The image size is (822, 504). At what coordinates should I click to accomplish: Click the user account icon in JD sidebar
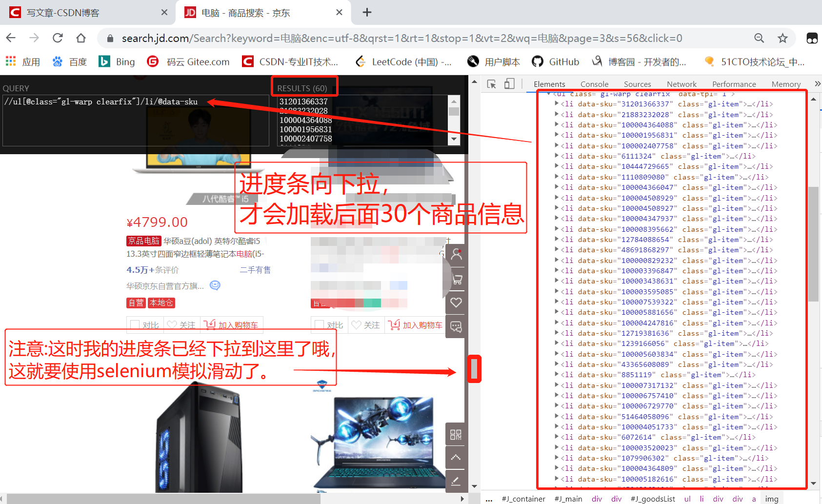pyautogui.click(x=456, y=254)
